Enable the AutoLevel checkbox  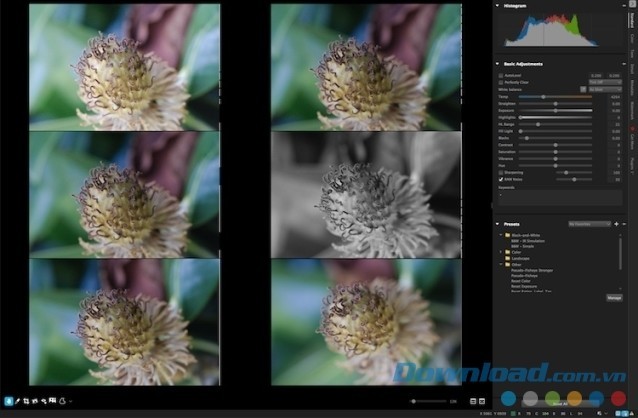point(501,74)
